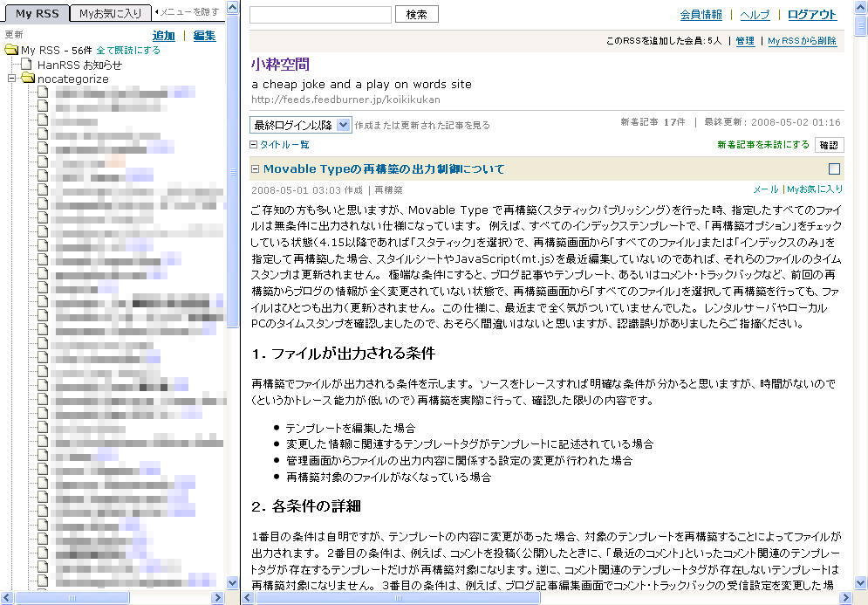Open the 管理 management link
The height and width of the screenshot is (605, 868).
click(x=745, y=41)
